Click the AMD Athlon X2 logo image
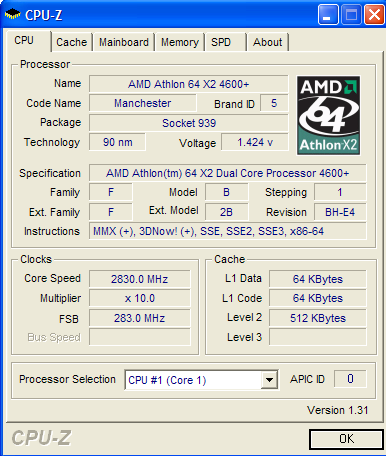 328,115
